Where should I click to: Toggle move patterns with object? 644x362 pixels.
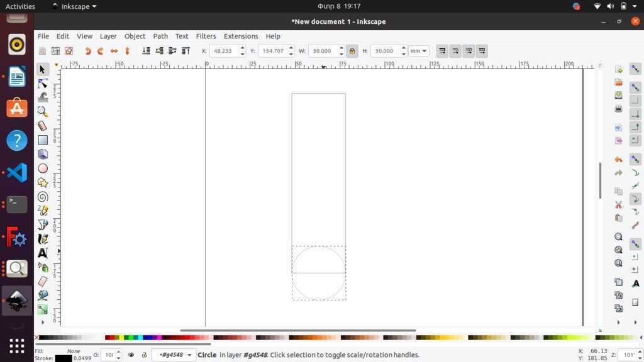tap(482, 51)
